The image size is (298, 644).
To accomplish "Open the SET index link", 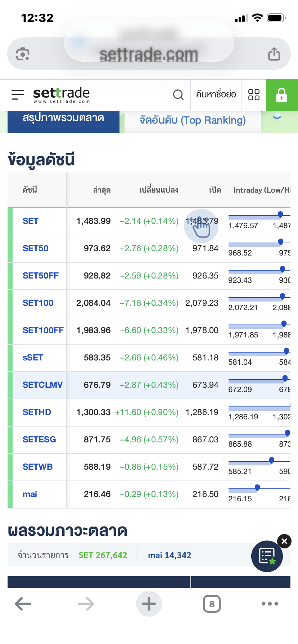I will point(31,221).
